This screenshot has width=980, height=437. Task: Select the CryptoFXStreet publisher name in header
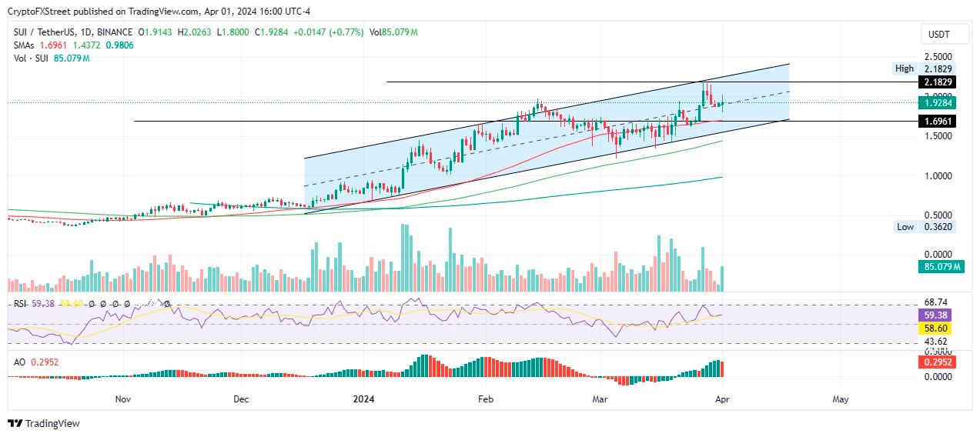[x=38, y=12]
